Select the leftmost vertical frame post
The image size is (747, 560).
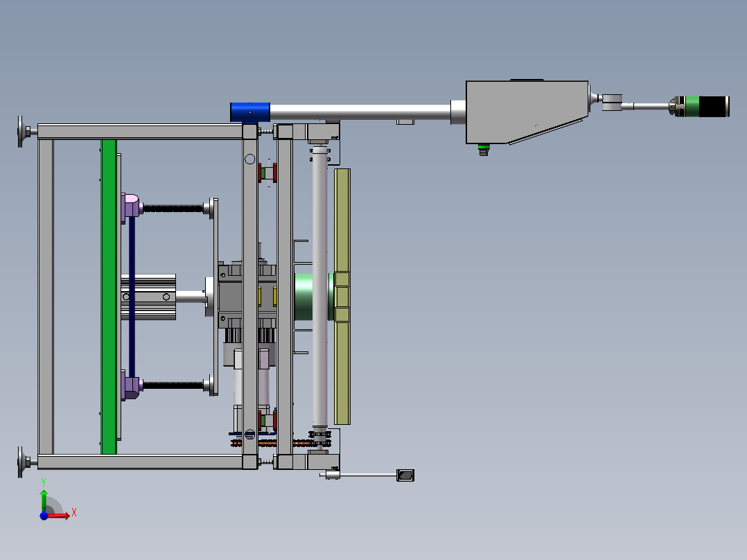(x=46, y=297)
